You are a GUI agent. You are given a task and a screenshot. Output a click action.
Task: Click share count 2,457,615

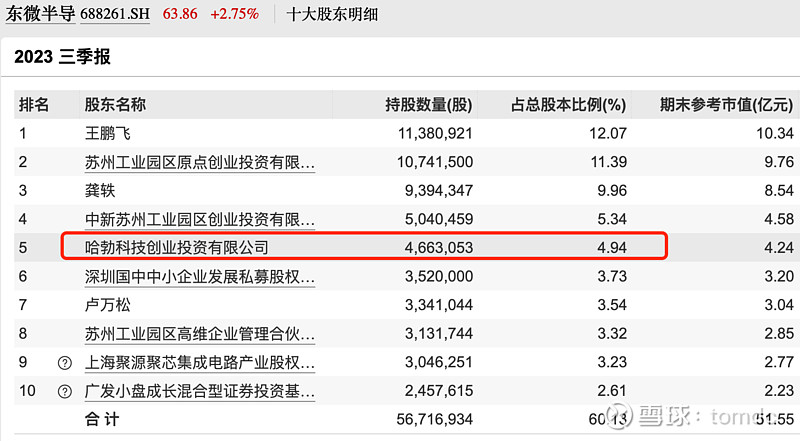[x=439, y=391]
